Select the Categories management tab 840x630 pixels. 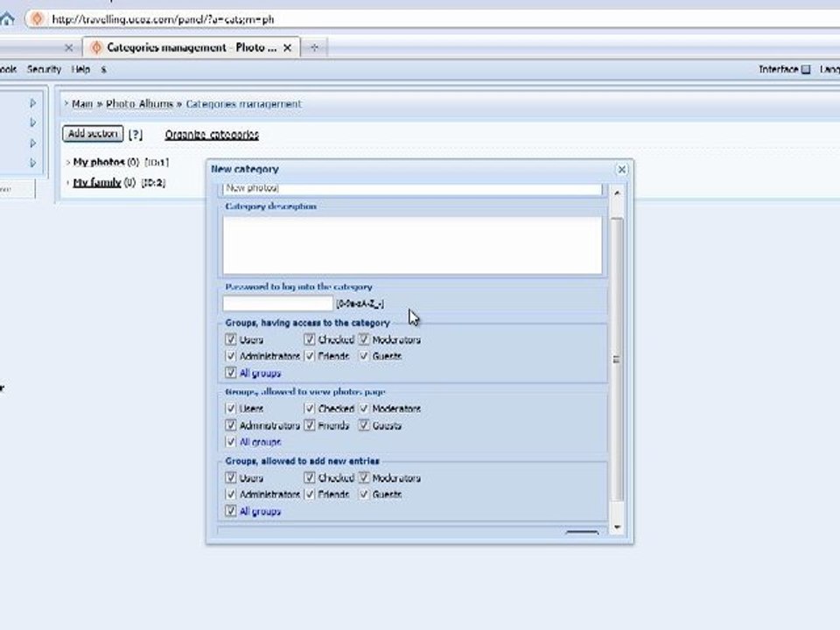pos(192,47)
